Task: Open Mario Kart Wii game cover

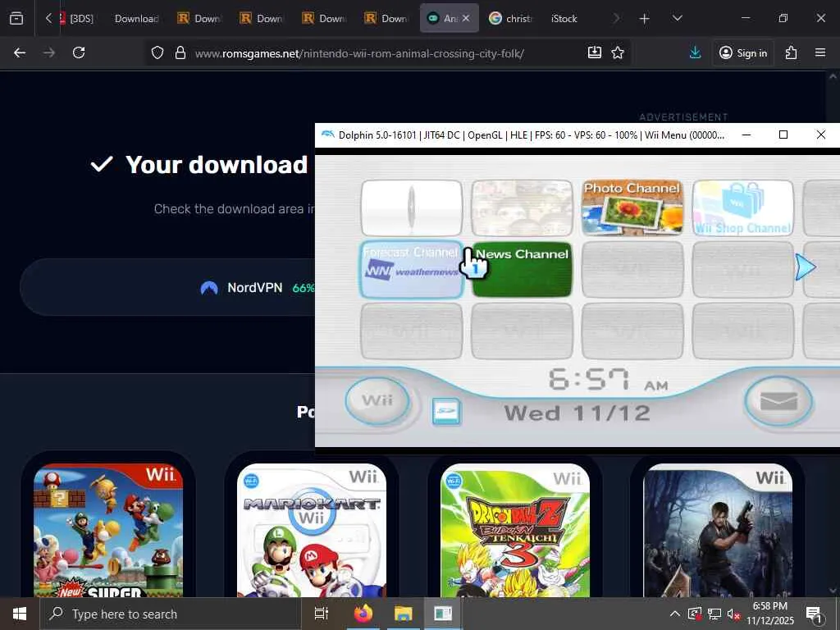Action: (312, 531)
